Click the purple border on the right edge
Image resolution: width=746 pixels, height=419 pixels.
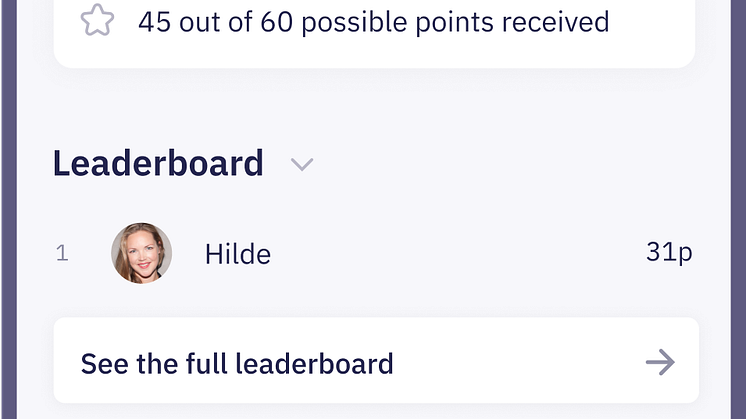click(x=738, y=209)
